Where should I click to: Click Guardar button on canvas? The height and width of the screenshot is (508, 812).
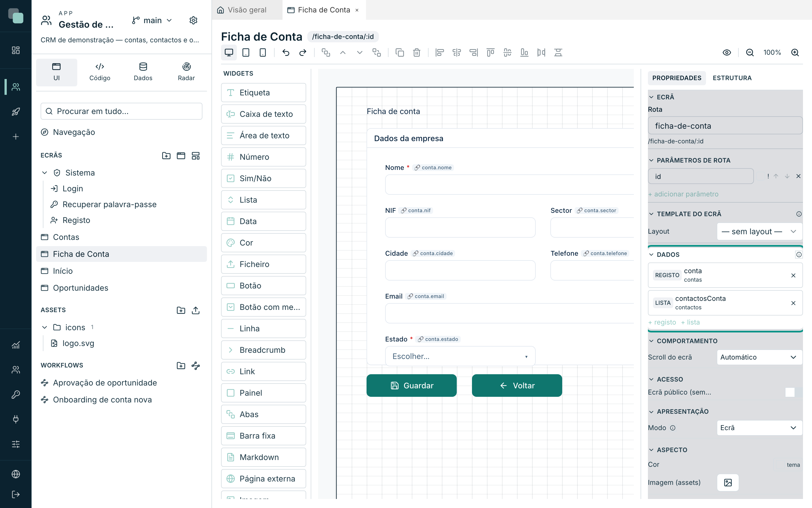[x=411, y=385]
